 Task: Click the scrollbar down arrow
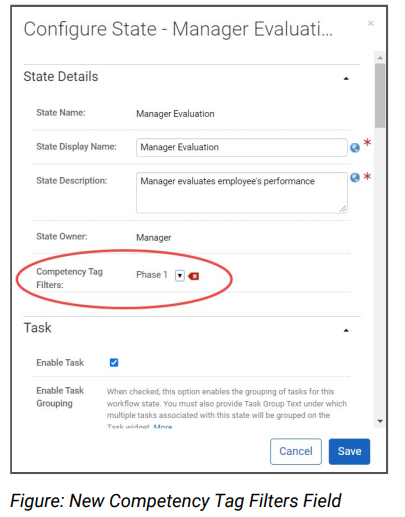click(380, 421)
